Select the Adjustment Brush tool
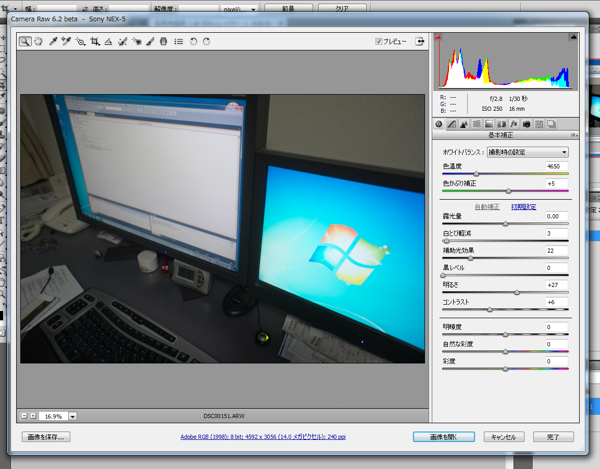Viewport: 600px width, 469px height. 150,41
